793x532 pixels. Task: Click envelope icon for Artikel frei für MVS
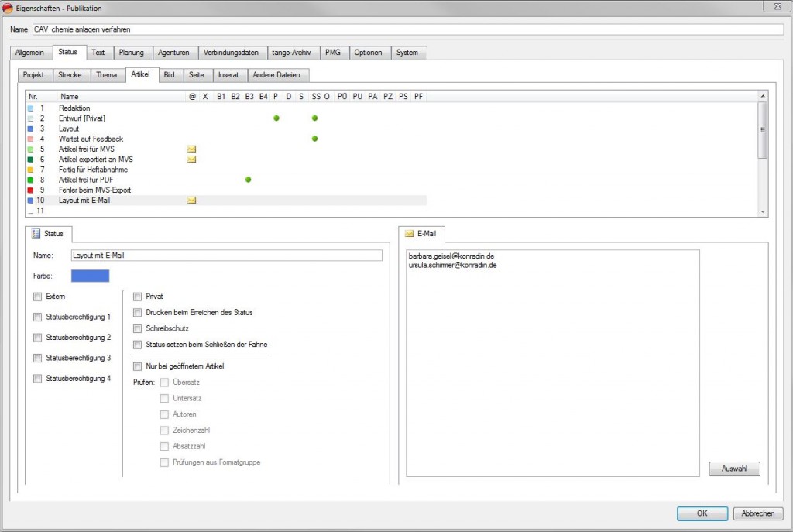192,149
